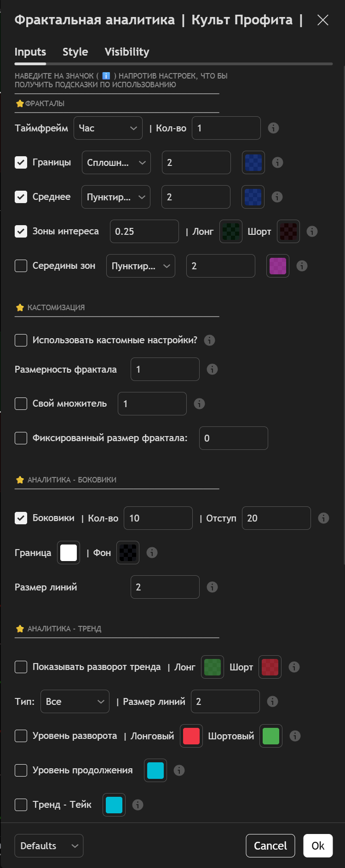The image size is (345, 868).
Task: Open the Уровень продолжения cyan color swatch
Action: 155,771
